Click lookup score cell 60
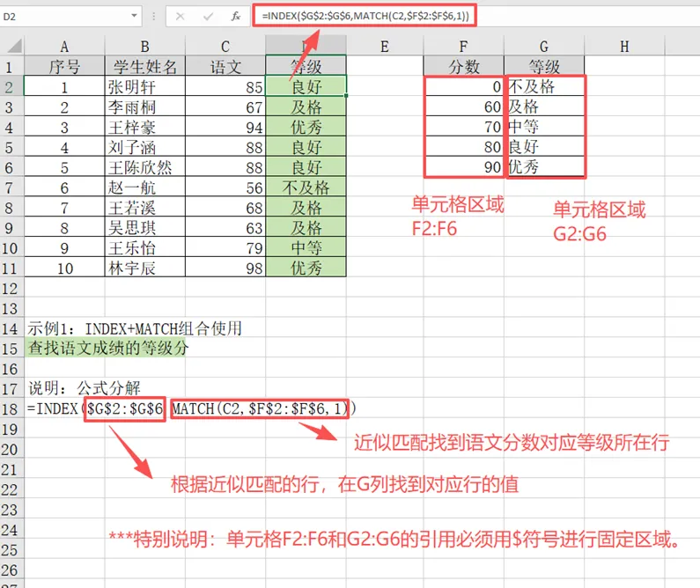The height and width of the screenshot is (588, 700). [x=464, y=107]
